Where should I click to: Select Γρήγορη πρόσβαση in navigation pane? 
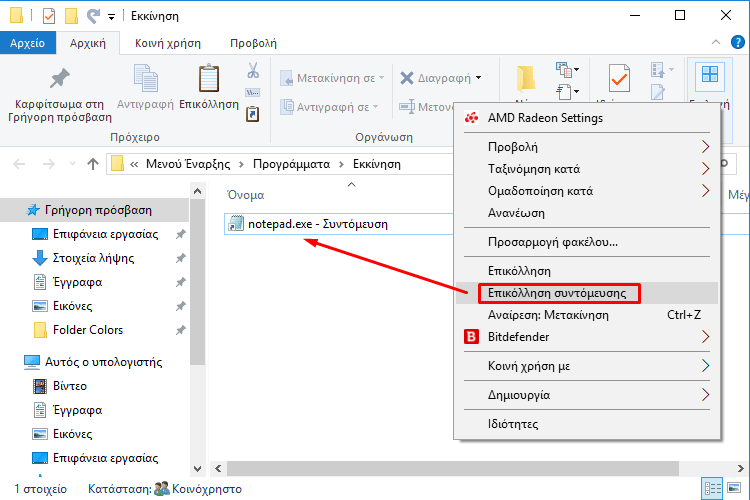tap(95, 210)
